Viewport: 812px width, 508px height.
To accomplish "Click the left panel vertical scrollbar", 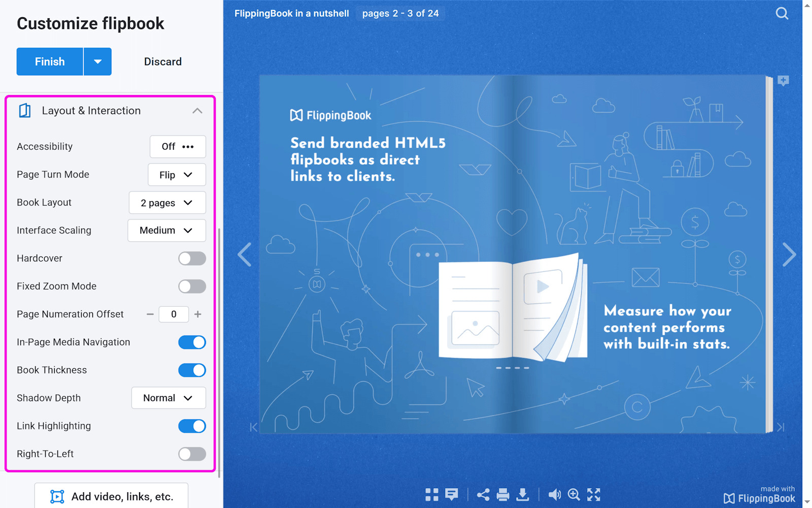I will 219,353.
